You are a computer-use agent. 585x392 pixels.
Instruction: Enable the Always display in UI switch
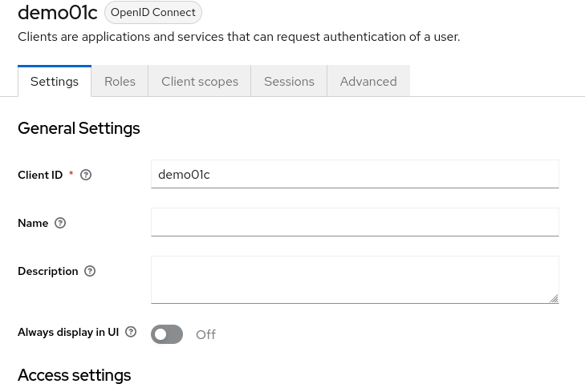click(x=167, y=334)
